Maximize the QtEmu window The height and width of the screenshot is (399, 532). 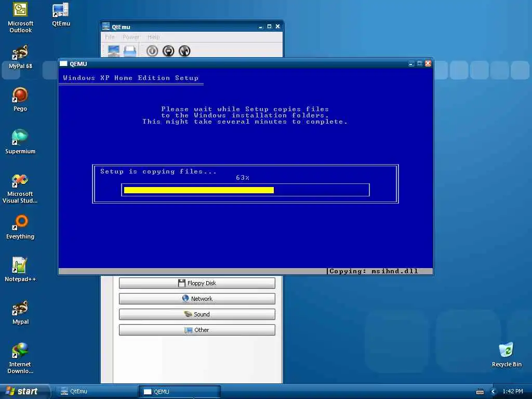coord(269,26)
